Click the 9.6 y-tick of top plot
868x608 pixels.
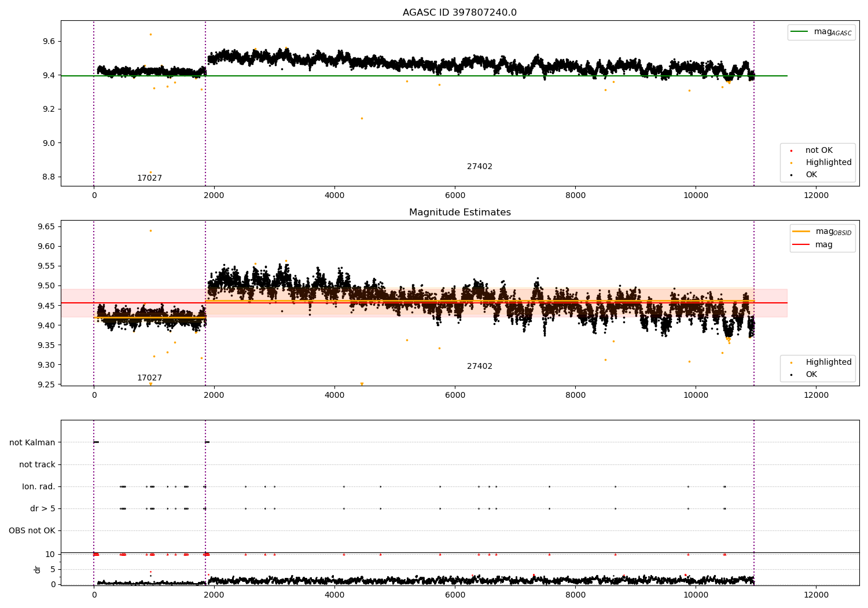[49, 41]
